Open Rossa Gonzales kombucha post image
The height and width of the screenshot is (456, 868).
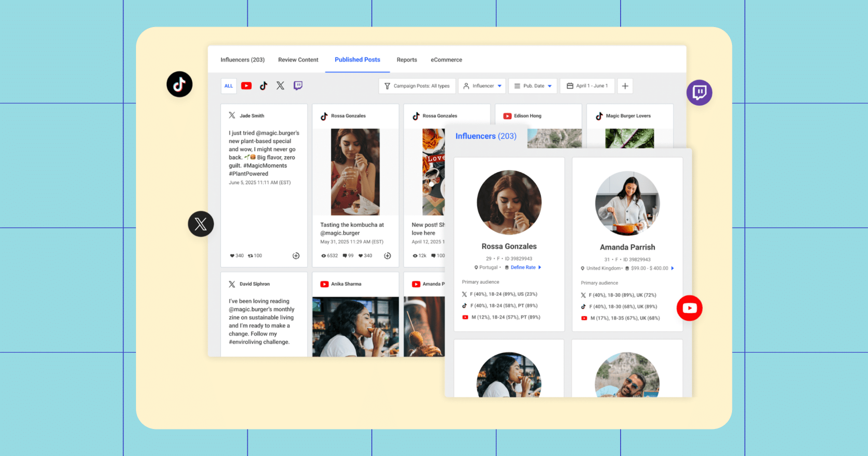(x=355, y=172)
